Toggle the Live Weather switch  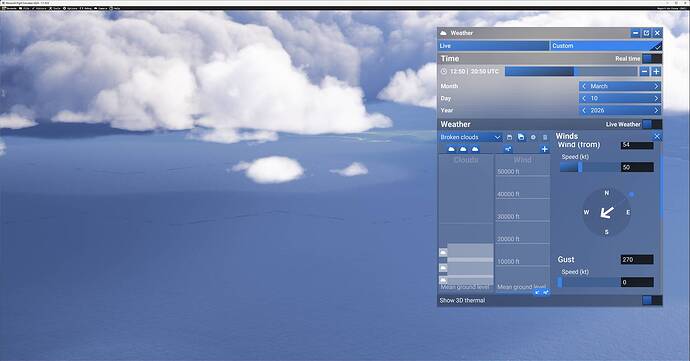pos(652,124)
